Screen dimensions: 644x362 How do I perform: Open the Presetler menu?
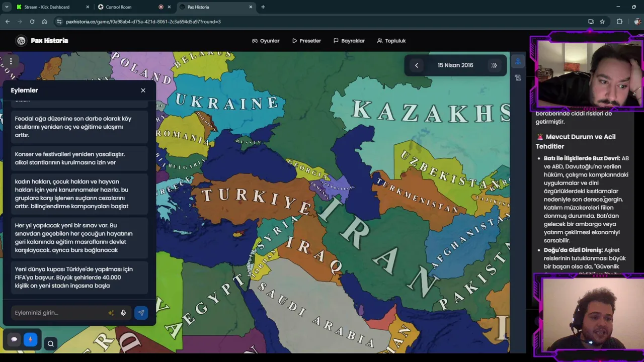point(306,41)
